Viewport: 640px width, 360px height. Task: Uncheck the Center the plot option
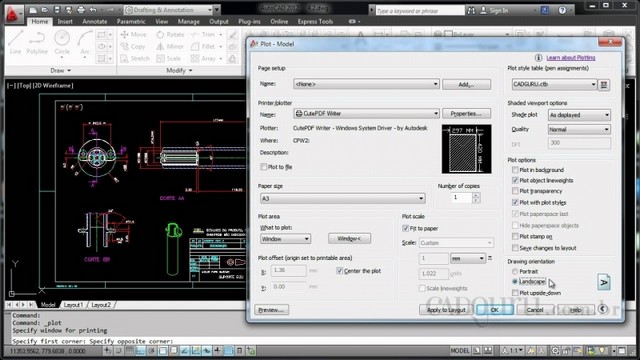coord(340,271)
